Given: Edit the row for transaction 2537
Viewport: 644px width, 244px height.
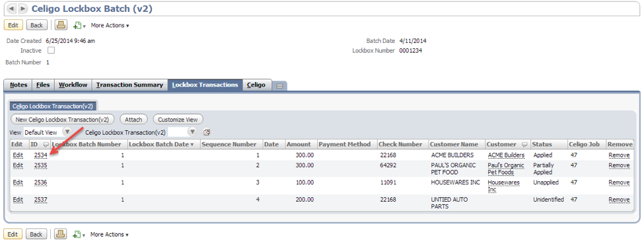Looking at the screenshot, I should (x=18, y=200).
